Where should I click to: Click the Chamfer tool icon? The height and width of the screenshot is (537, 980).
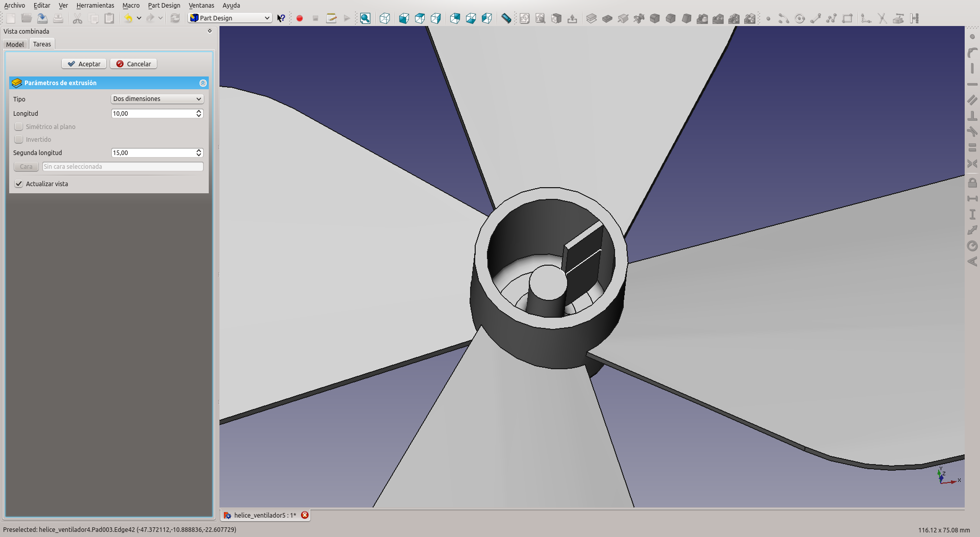coord(671,18)
